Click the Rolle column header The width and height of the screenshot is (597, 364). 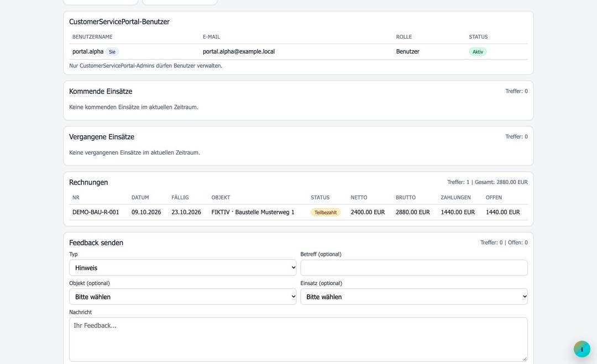tap(404, 37)
